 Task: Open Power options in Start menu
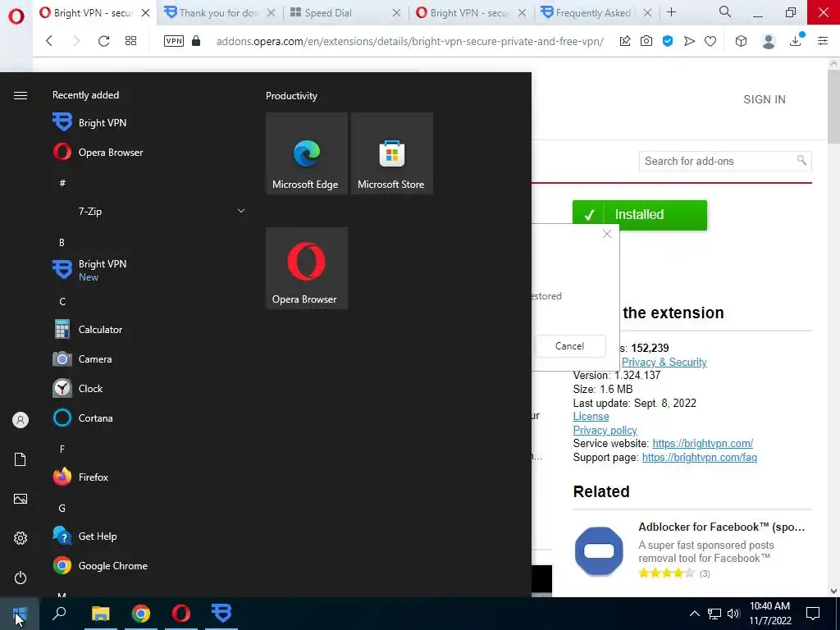coord(21,577)
